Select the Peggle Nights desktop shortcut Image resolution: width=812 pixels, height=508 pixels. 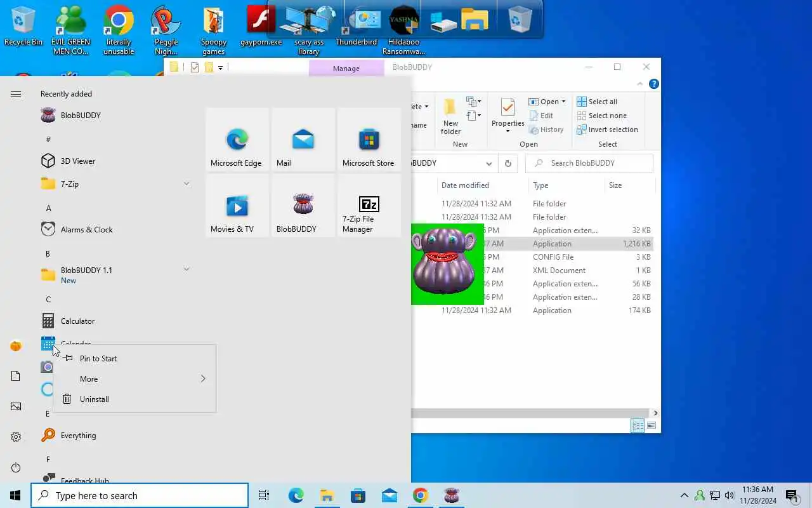166,31
